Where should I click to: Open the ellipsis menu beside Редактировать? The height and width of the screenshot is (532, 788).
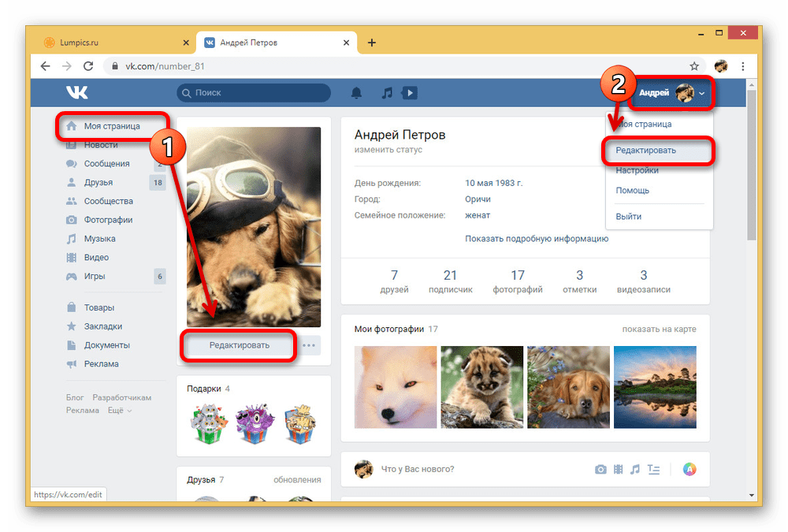click(x=309, y=345)
